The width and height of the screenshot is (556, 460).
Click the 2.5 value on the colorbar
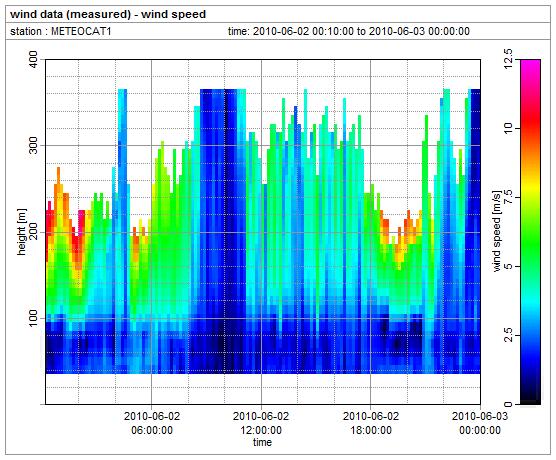[508, 335]
